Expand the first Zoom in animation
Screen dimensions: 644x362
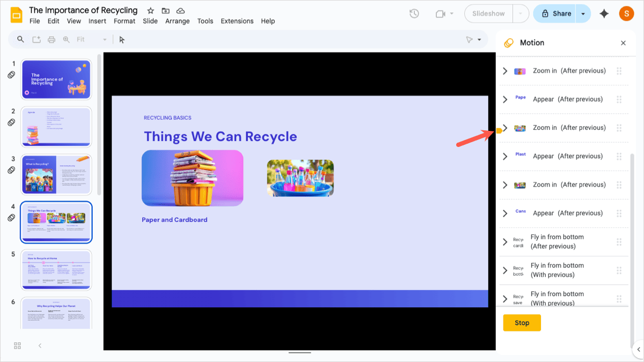(505, 71)
